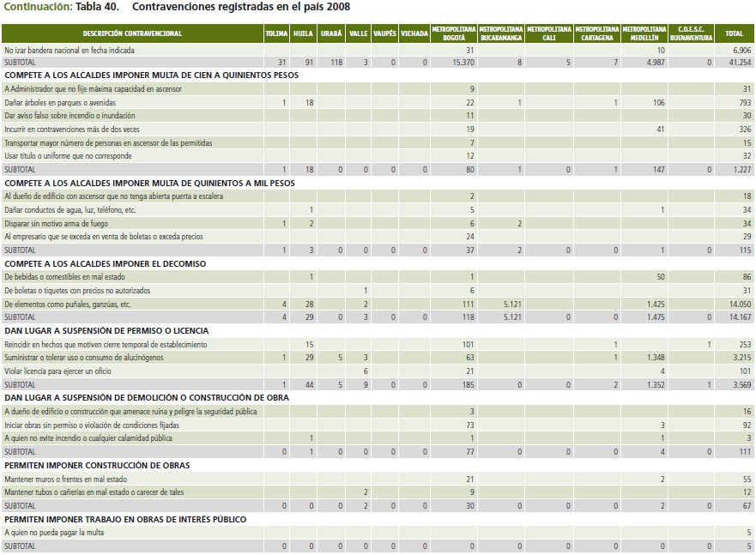Click the Metropolitana Bogotá column header
This screenshot has height=555, width=756.
453,33
